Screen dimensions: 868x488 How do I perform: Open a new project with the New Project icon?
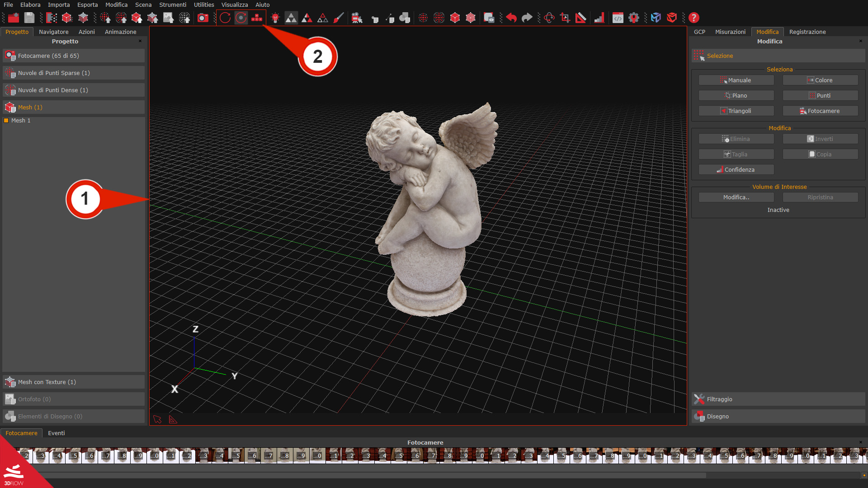click(x=14, y=18)
